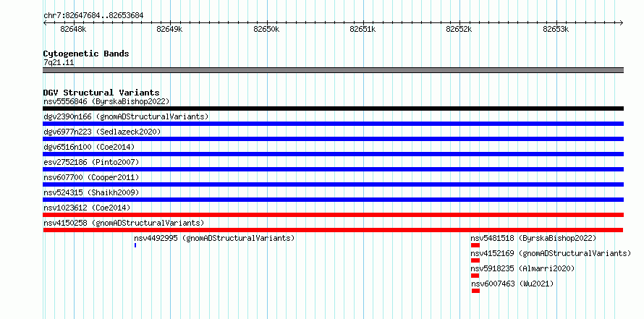Open the nsv607700 (Cooper2011) label

tap(91, 177)
